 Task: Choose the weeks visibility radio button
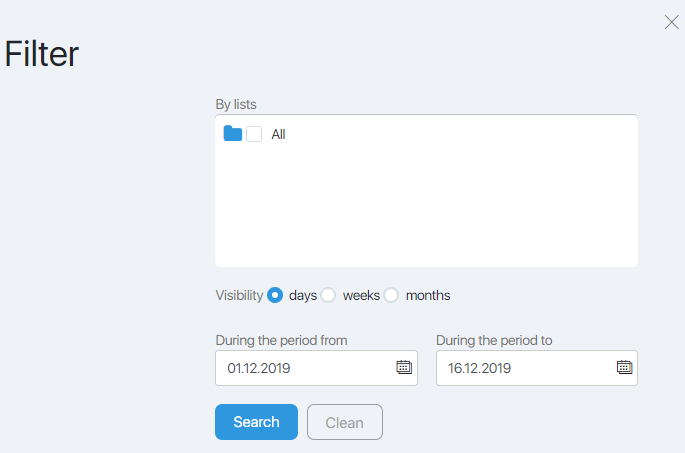click(328, 295)
